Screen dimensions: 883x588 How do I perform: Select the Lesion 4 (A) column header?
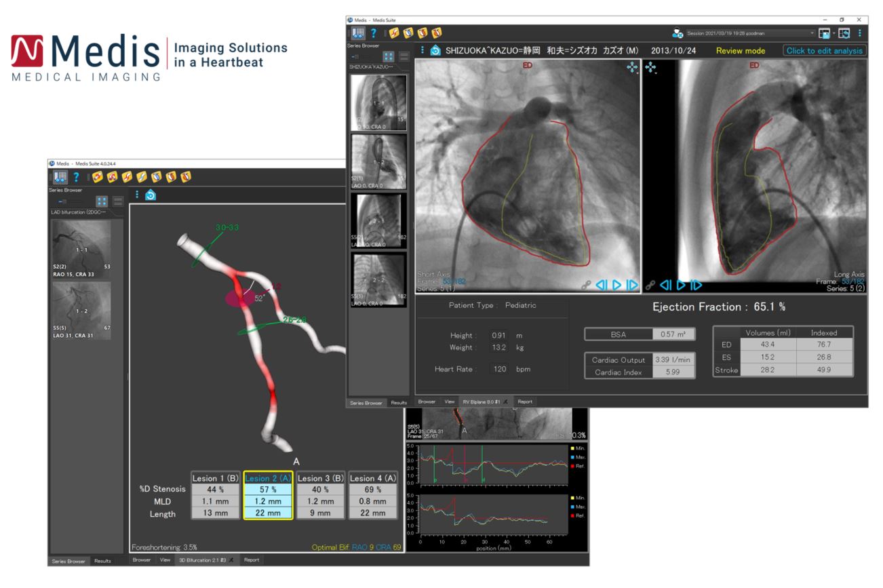[x=372, y=477]
